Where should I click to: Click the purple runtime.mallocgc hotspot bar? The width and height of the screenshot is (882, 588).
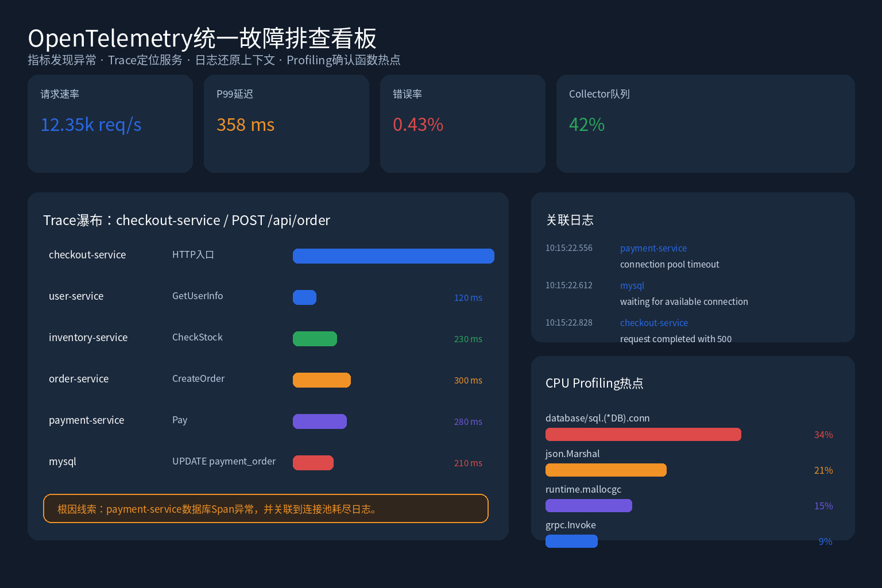(x=589, y=506)
